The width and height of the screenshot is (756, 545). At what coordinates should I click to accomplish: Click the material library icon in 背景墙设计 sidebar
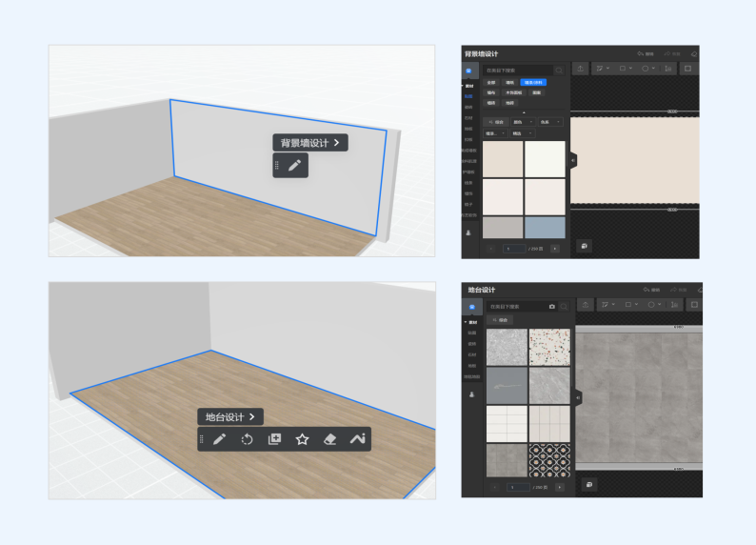[468, 71]
